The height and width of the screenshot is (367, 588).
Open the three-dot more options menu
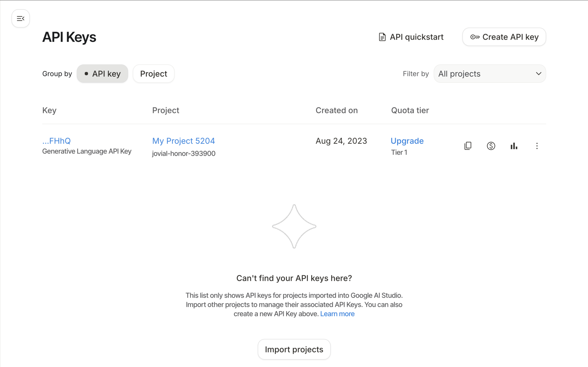tap(537, 146)
